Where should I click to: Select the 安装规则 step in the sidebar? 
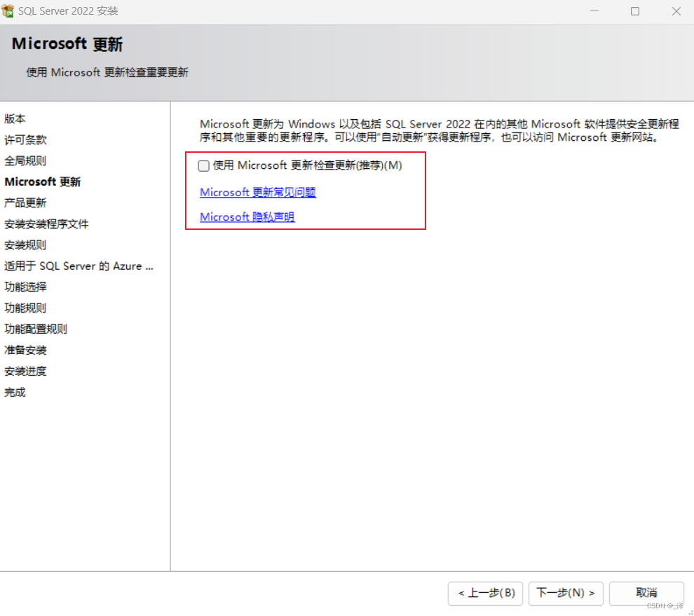(25, 245)
